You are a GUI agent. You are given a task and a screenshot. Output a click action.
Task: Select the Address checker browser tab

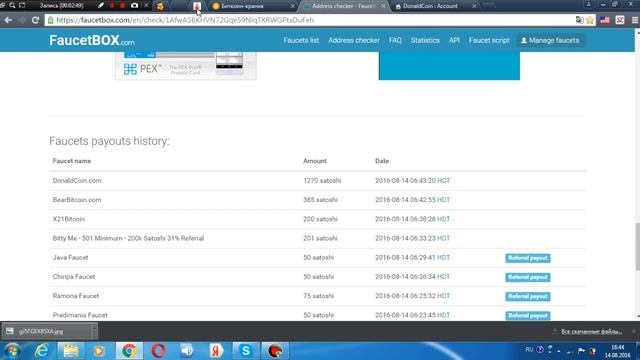[344, 6]
